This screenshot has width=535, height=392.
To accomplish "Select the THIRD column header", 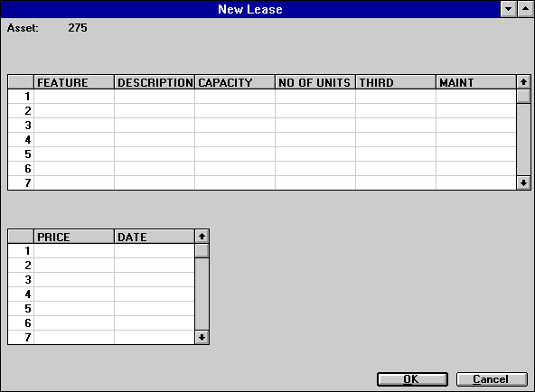I will pos(396,82).
